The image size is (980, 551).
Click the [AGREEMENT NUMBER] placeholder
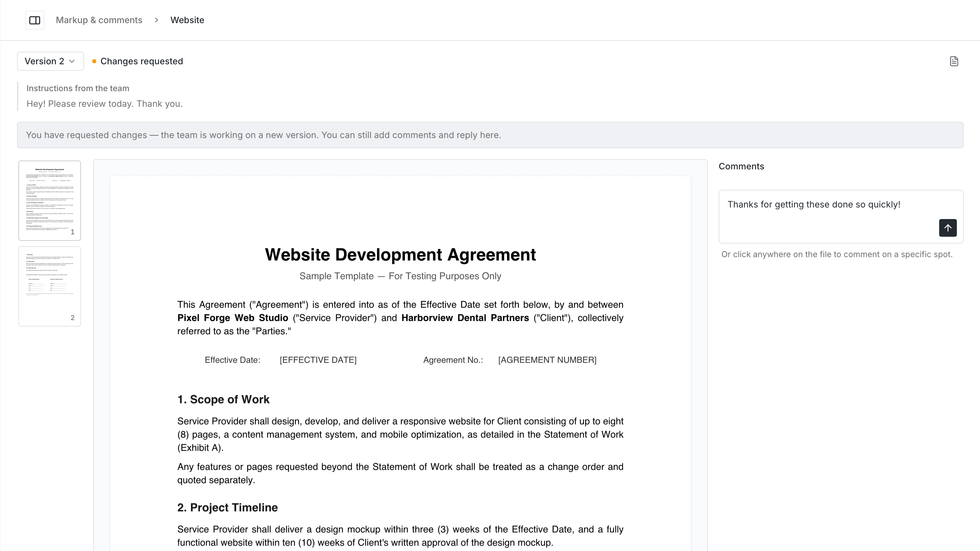coord(547,360)
